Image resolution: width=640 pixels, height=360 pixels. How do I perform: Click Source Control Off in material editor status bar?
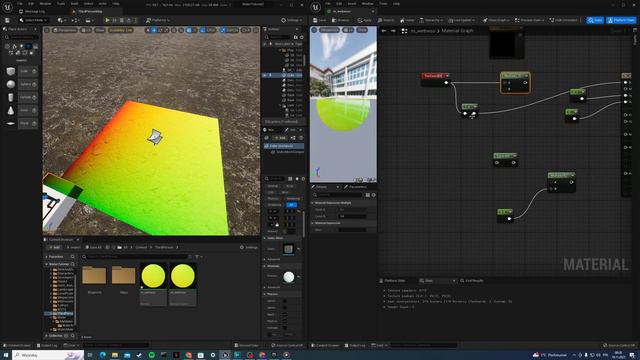pyautogui.click(x=619, y=345)
